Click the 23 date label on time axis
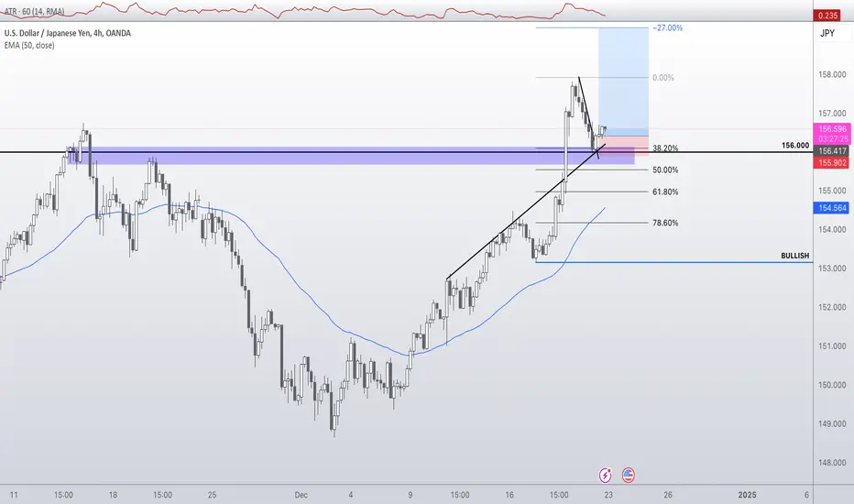 (608, 495)
